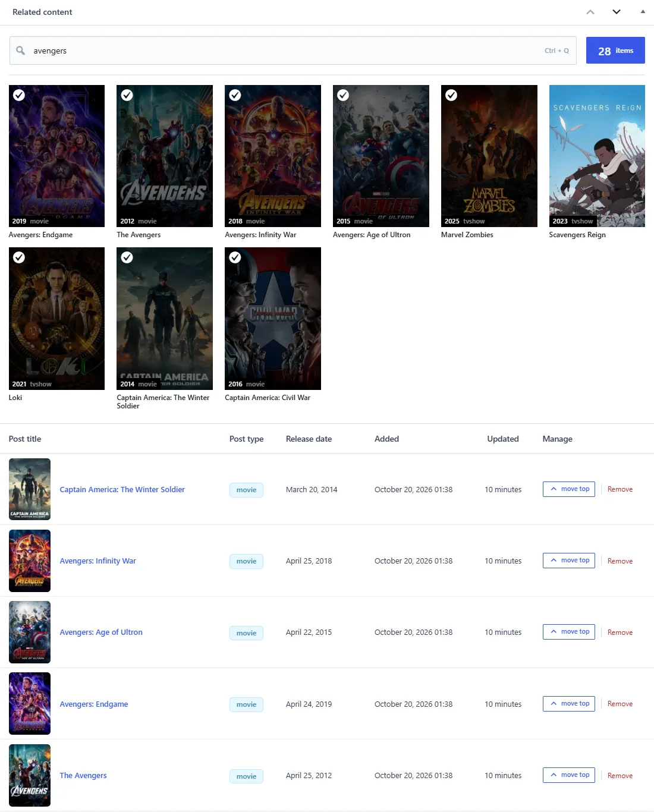Viewport: 654px width, 812px height.
Task: Select the Scavengers Reign poster
Action: 597,156
